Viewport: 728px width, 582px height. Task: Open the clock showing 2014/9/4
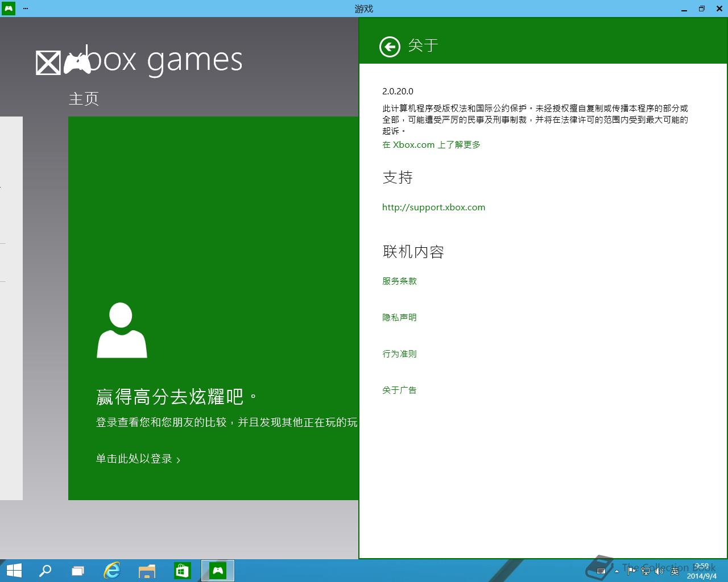[x=702, y=571]
